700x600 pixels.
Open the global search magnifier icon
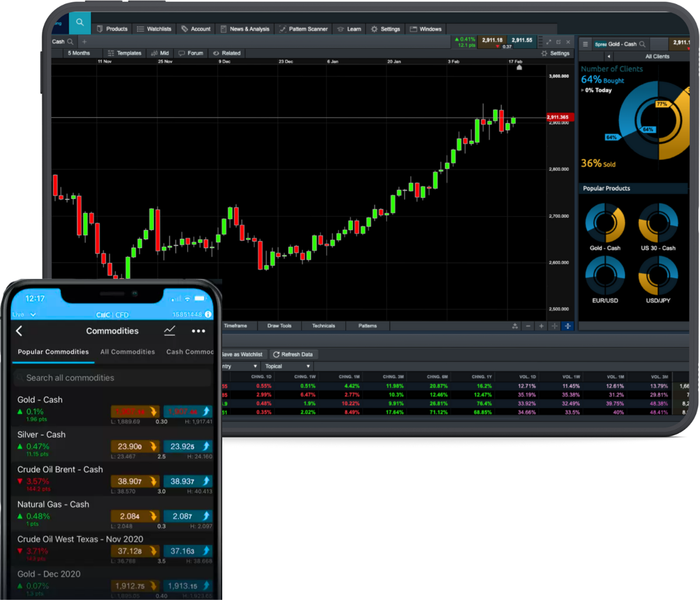click(79, 23)
